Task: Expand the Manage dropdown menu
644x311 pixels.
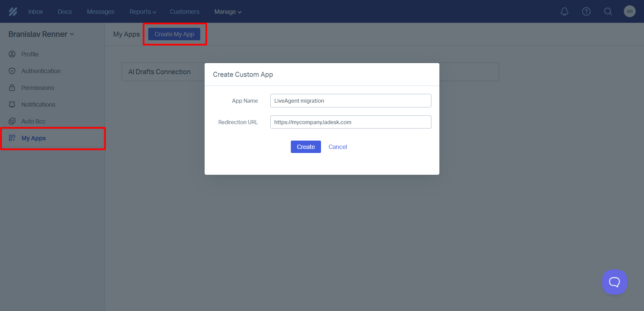Action: pyautogui.click(x=228, y=12)
